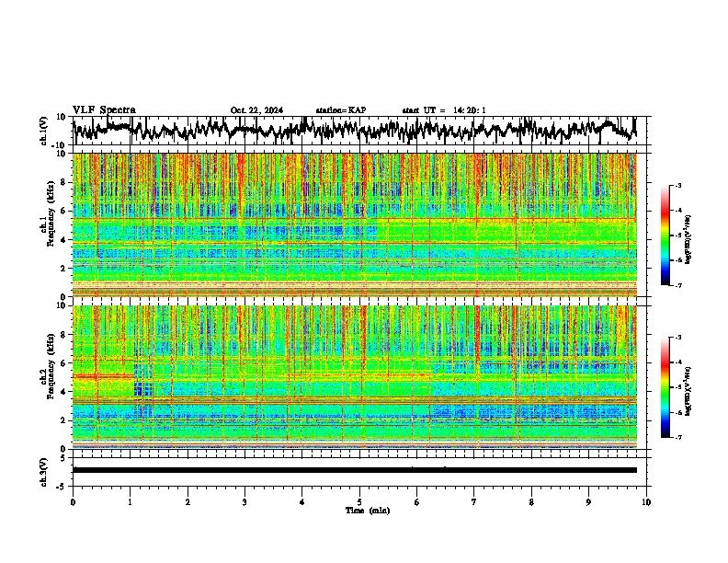The width and height of the screenshot is (728, 563).
Task: Click the ch.1 colorbar 'log(PSD)' label
Action: (x=688, y=239)
